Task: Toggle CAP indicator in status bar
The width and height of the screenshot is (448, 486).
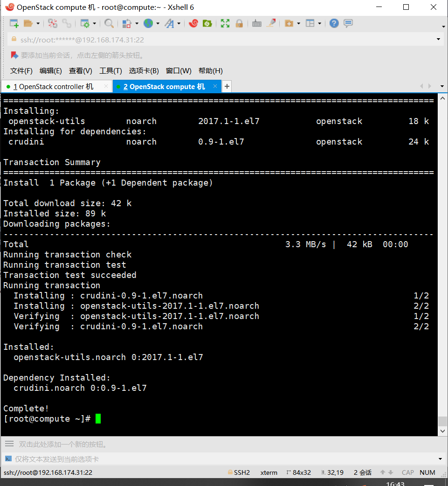Action: [407, 472]
